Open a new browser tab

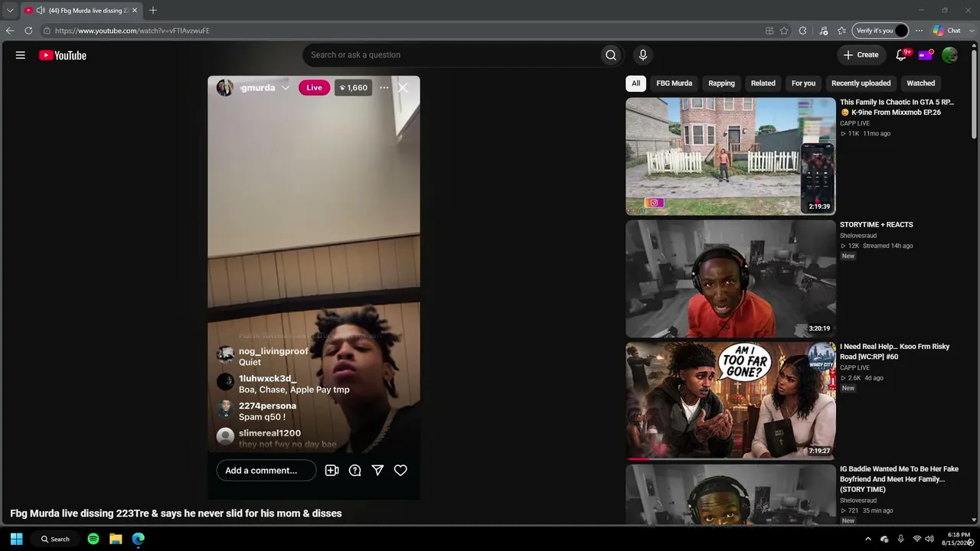[x=153, y=11]
